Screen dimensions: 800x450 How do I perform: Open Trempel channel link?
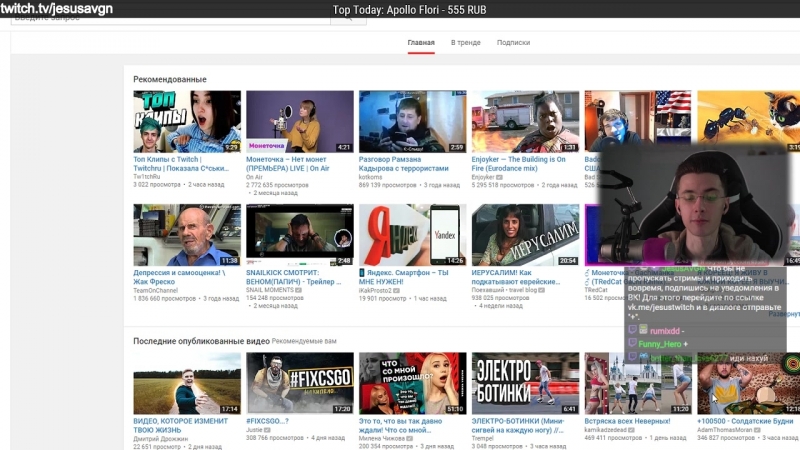[482, 438]
